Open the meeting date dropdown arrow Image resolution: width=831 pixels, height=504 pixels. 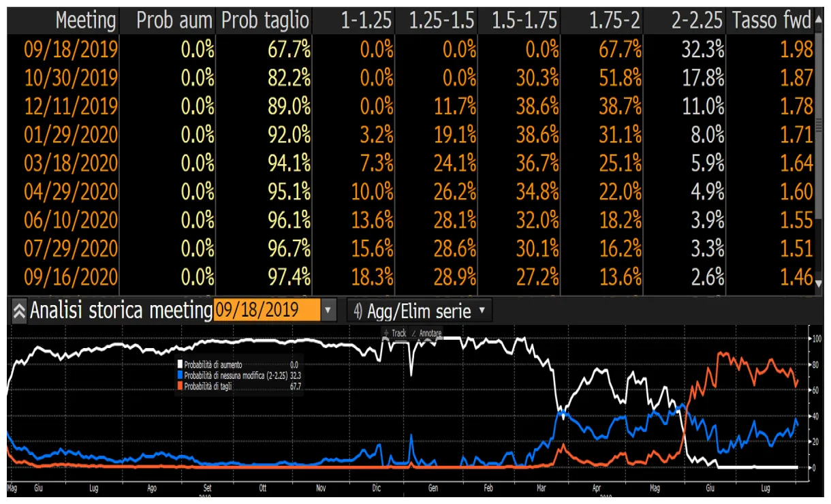[328, 311]
